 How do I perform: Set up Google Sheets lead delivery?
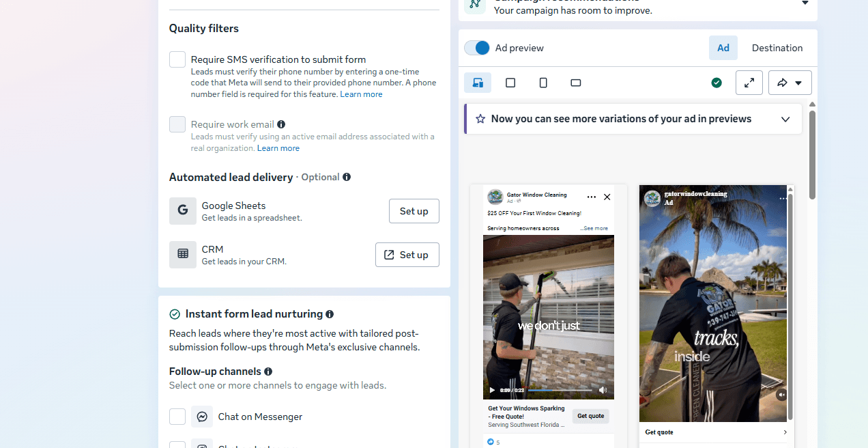click(x=414, y=211)
